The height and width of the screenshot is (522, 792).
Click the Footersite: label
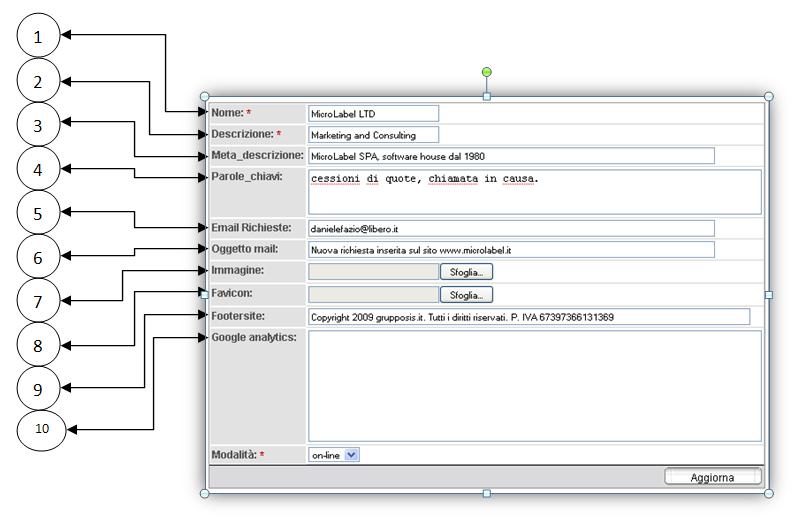pos(238,316)
